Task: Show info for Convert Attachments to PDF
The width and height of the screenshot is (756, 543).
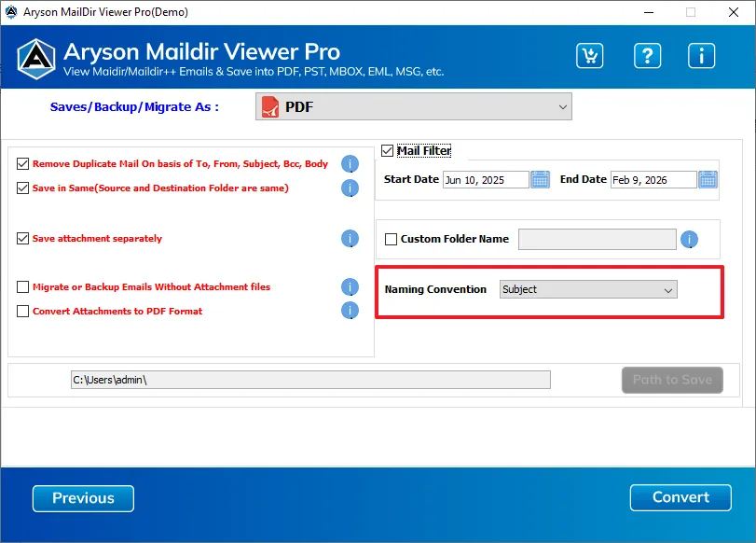Action: (351, 311)
